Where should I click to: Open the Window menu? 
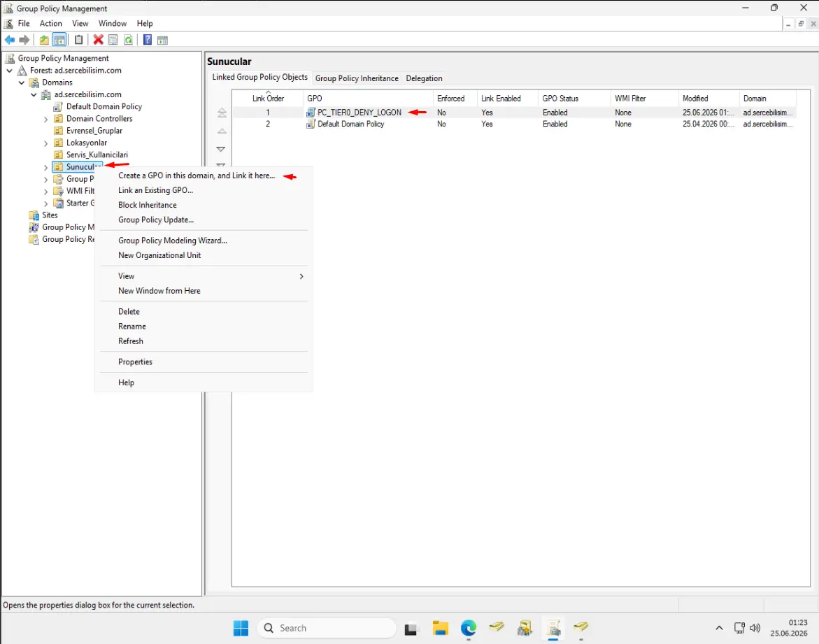(x=113, y=24)
